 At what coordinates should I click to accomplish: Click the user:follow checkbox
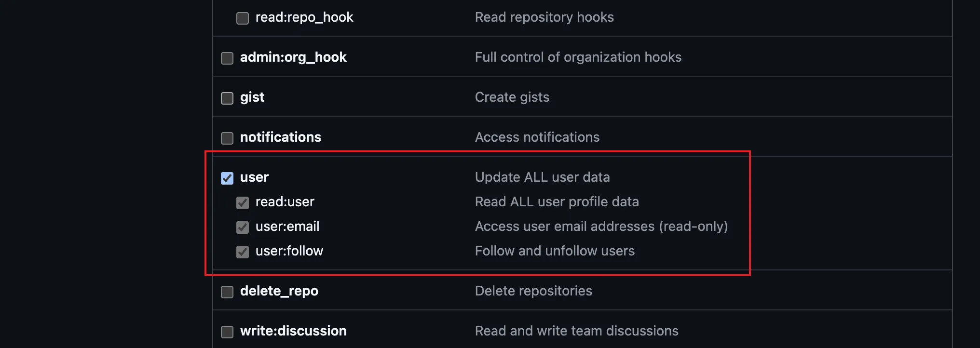tap(243, 252)
